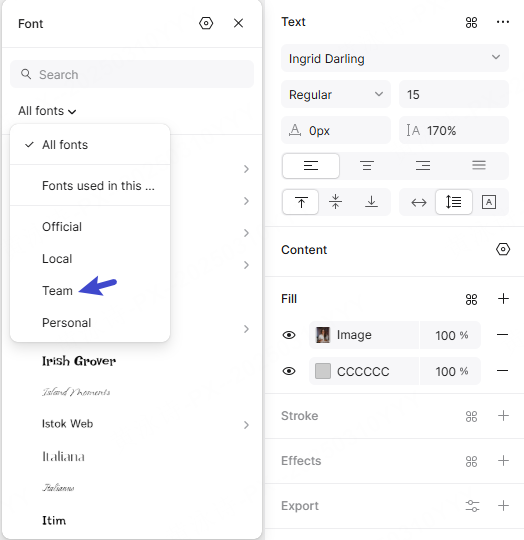
Task: Justify text alignment
Action: tap(479, 166)
